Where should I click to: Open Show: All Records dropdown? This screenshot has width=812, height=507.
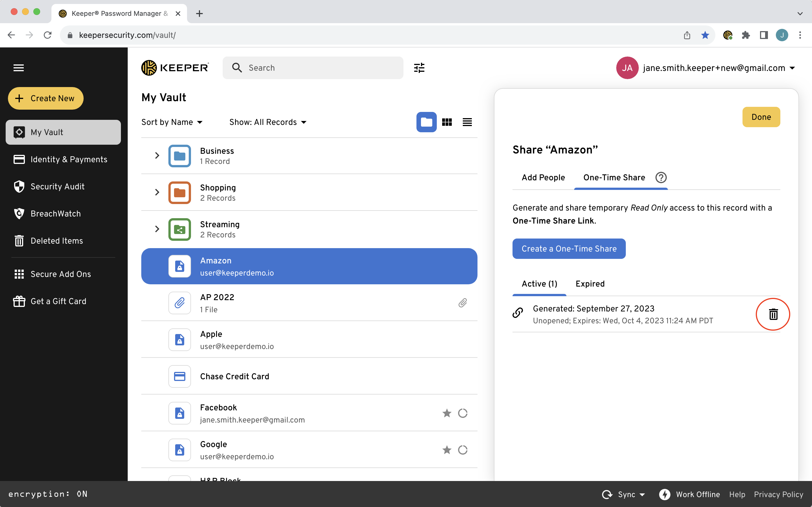(x=268, y=122)
